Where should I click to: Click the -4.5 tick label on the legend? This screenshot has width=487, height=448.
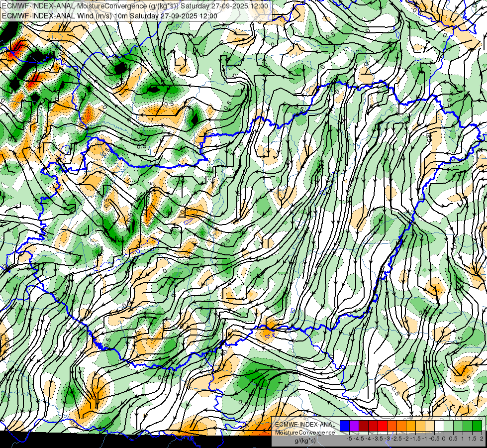pyautogui.click(x=359, y=439)
